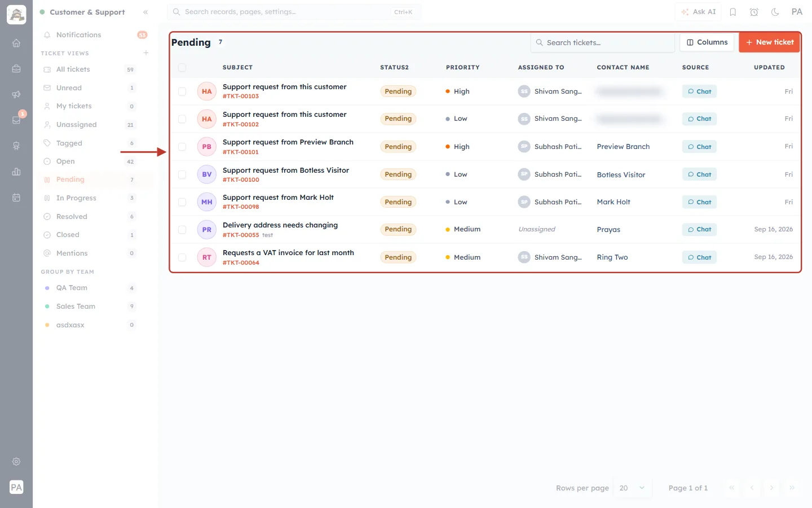Add a new ticket view with the plus icon

tap(146, 53)
